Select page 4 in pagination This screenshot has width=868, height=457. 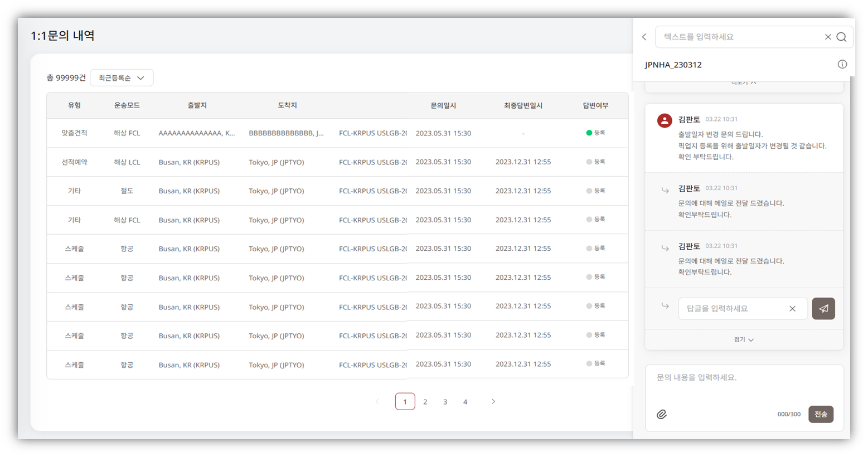tap(465, 402)
